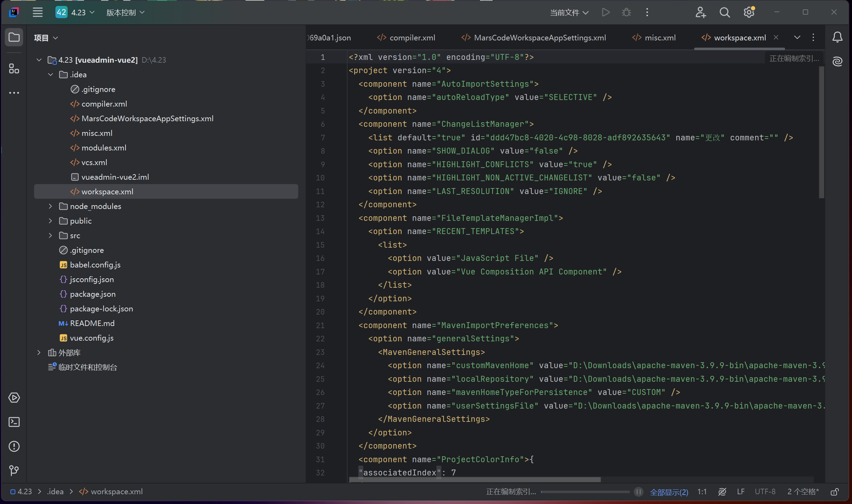Open the Services tool window icon
The image size is (852, 504).
[x=14, y=398]
